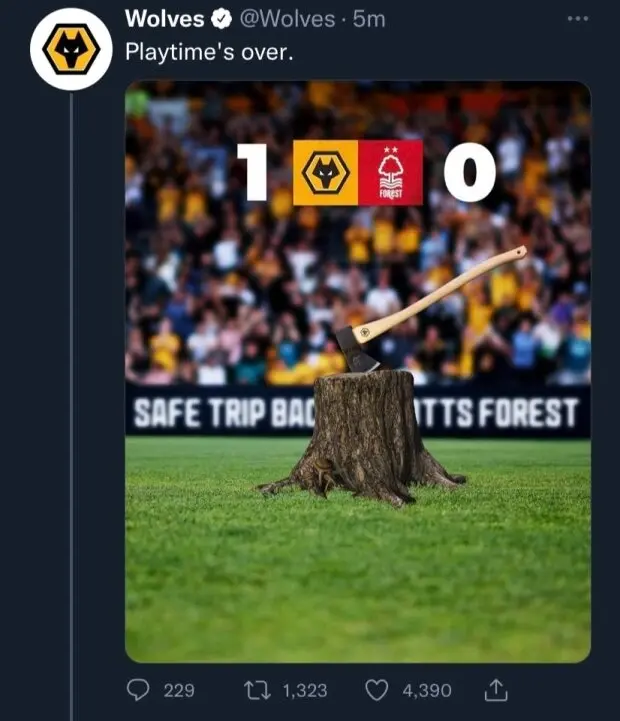The height and width of the screenshot is (721, 620).
Task: Click the verified badge beside Wolves
Action: 221,20
